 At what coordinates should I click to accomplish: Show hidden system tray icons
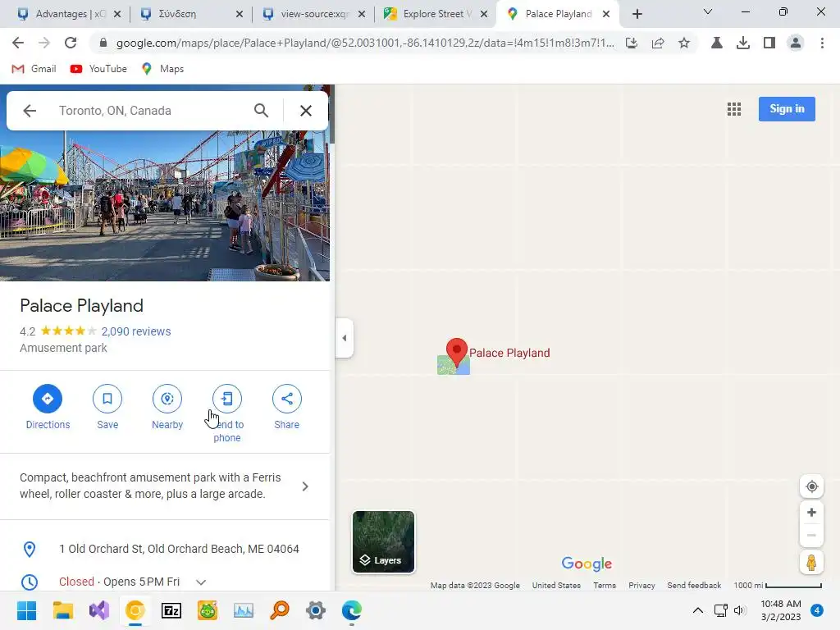point(698,610)
